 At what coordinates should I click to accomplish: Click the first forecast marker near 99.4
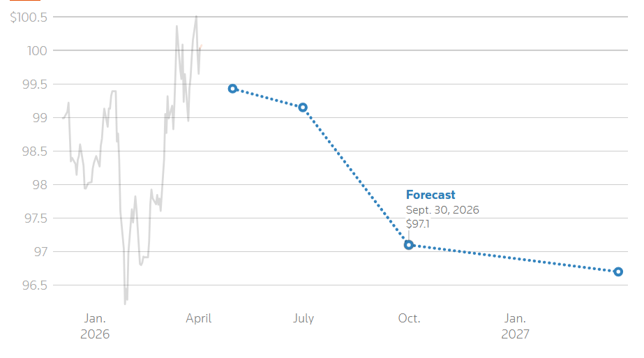point(232,89)
